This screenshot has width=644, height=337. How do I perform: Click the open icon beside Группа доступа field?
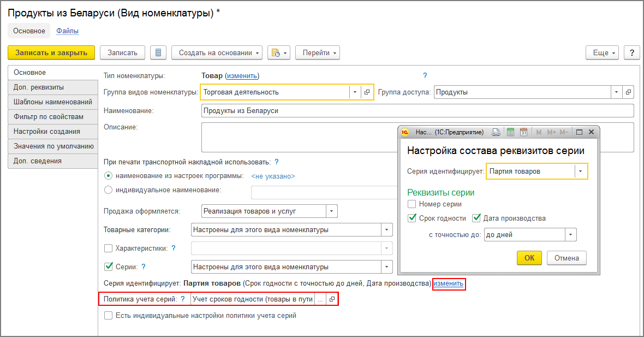coord(628,92)
